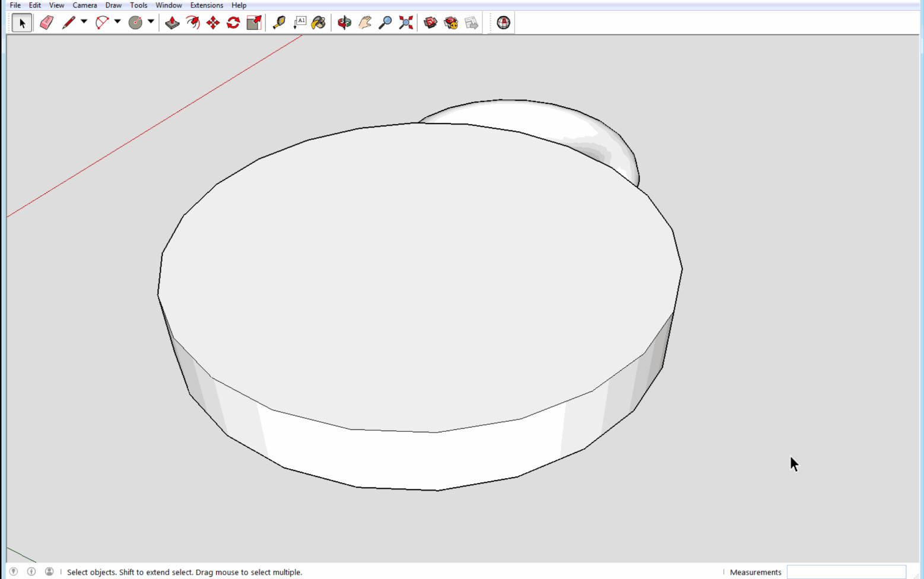Image resolution: width=924 pixels, height=579 pixels.
Task: Open the Extensions menu
Action: [207, 5]
